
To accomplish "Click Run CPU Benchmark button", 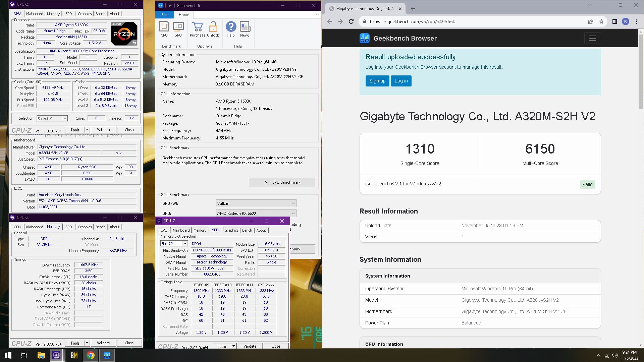I will tap(282, 182).
